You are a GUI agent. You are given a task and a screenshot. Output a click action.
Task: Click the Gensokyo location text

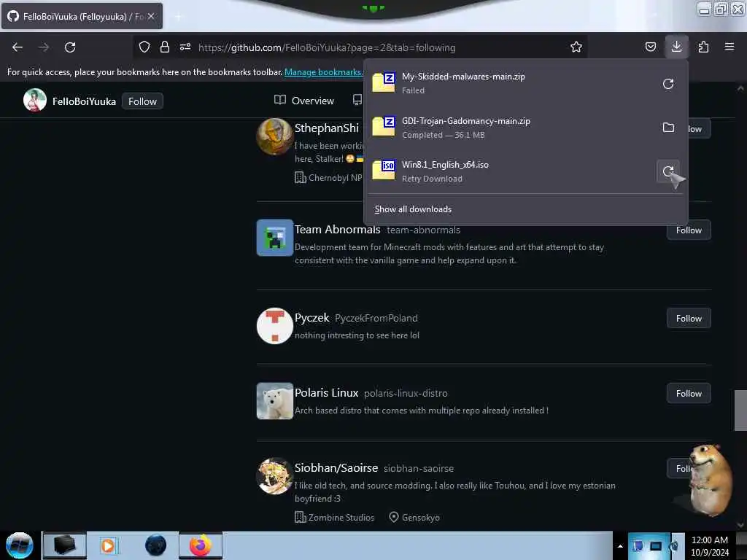click(421, 517)
